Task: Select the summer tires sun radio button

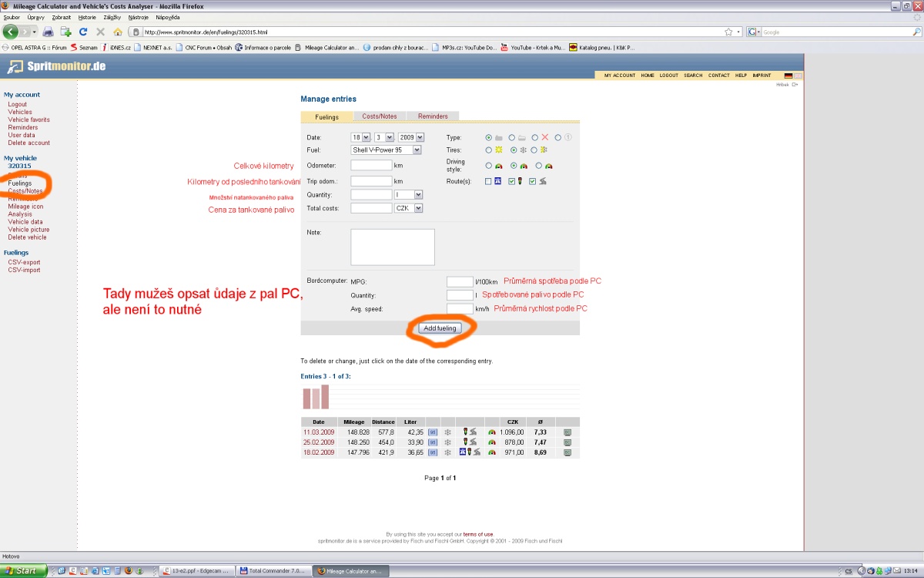Action: 488,150
